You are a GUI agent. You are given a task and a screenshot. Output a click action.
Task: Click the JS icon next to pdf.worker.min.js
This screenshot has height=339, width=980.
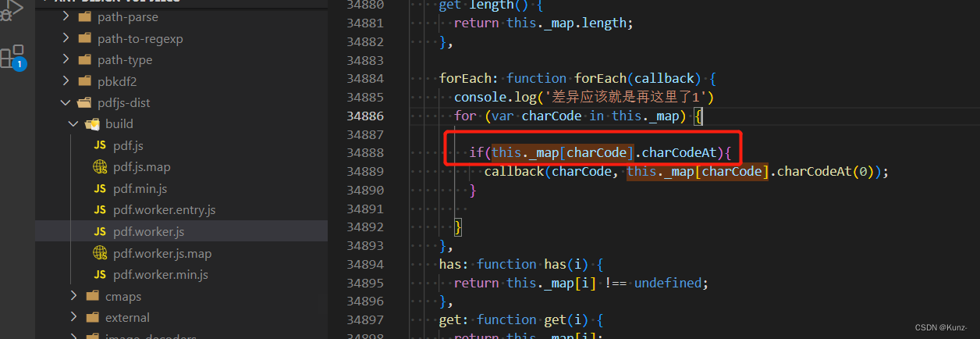[100, 274]
